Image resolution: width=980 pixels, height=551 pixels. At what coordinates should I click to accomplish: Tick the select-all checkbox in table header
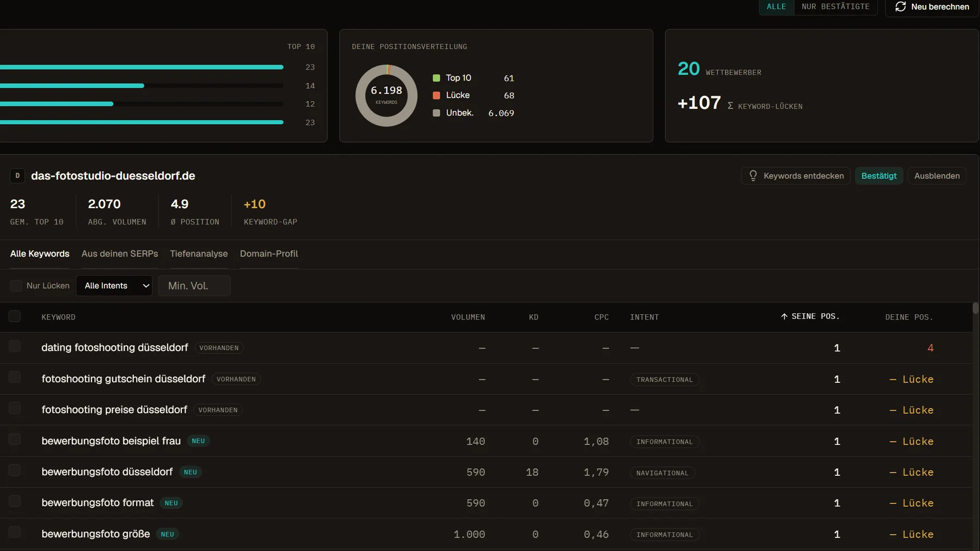15,316
